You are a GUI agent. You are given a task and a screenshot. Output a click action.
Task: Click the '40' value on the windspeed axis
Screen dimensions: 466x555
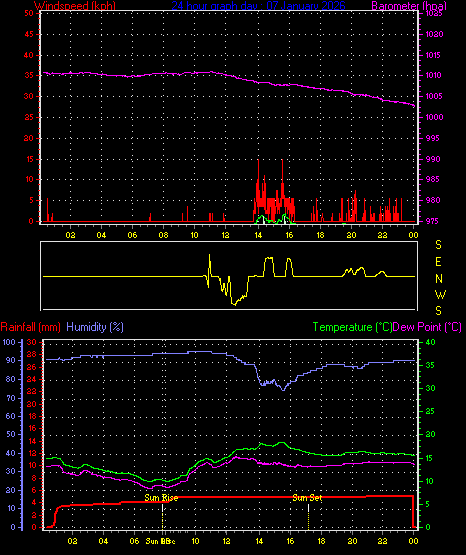click(x=29, y=55)
